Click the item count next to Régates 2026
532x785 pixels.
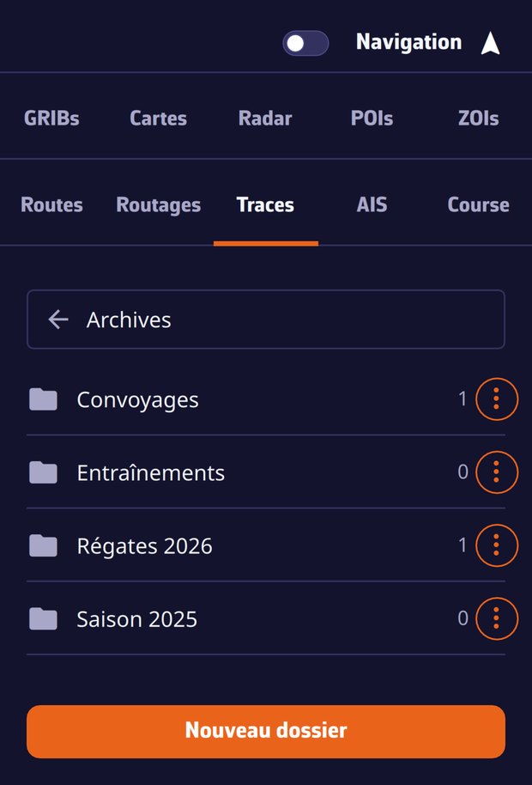click(x=462, y=545)
